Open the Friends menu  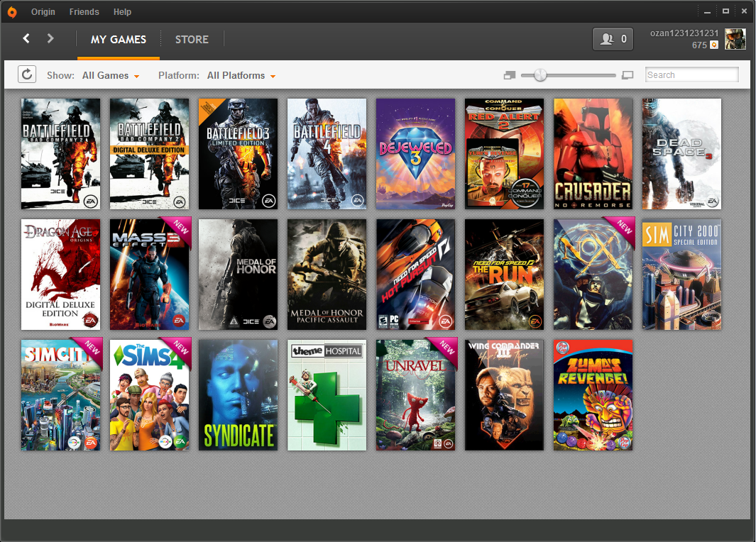point(84,12)
